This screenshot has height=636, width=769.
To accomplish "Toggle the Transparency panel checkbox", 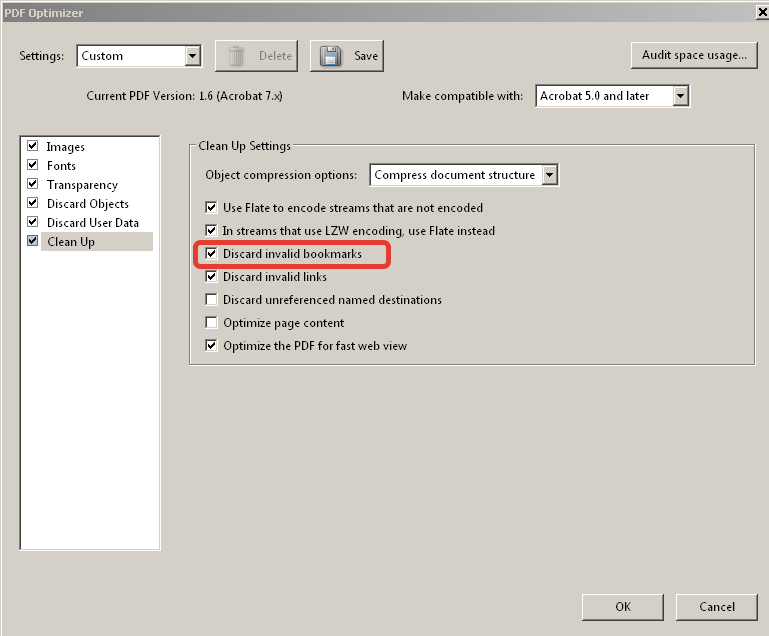I will 33,184.
